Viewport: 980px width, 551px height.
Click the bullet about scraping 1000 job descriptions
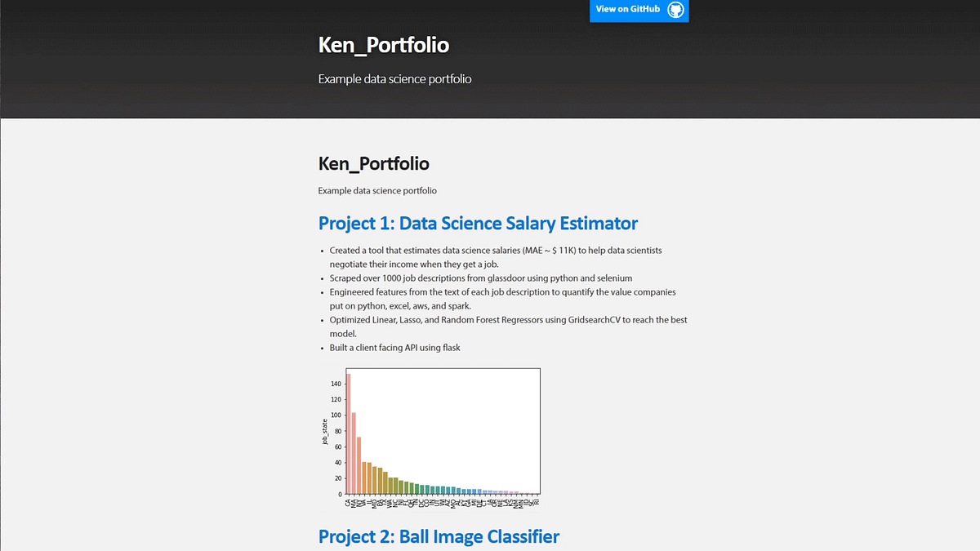(480, 278)
